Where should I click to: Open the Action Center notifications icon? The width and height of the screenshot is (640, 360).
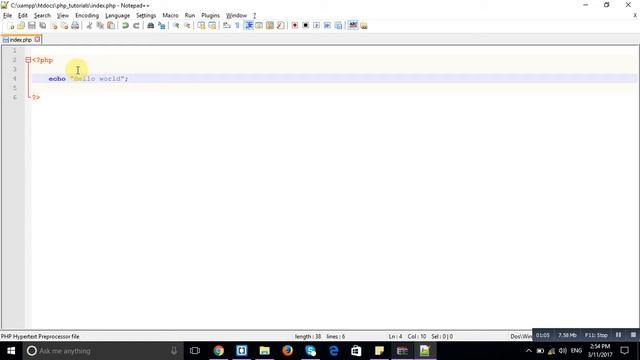624,351
